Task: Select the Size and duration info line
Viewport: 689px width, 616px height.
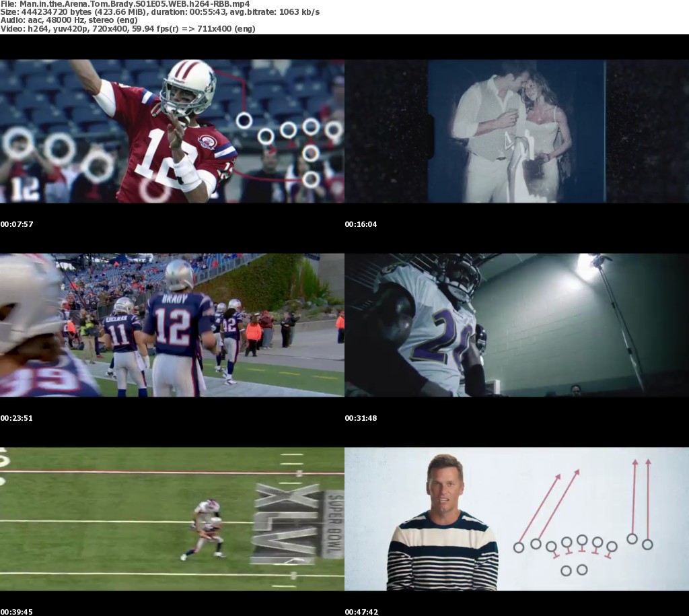Action: pyautogui.click(x=160, y=12)
